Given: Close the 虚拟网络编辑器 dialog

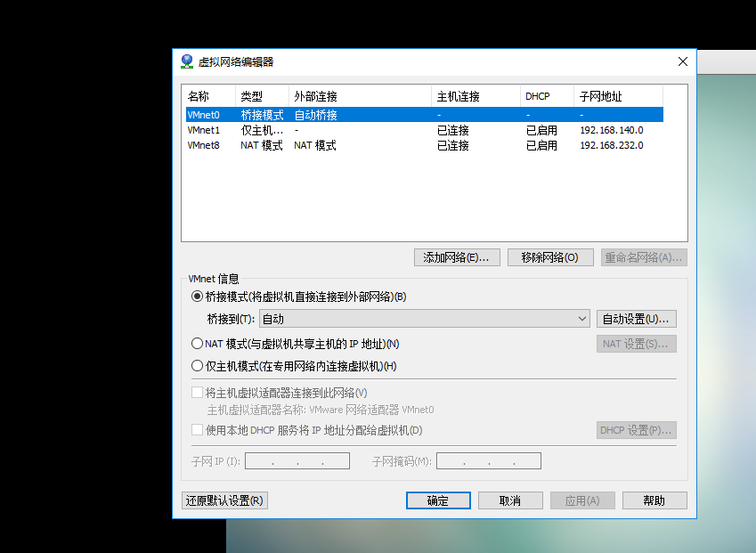Looking at the screenshot, I should [x=683, y=61].
